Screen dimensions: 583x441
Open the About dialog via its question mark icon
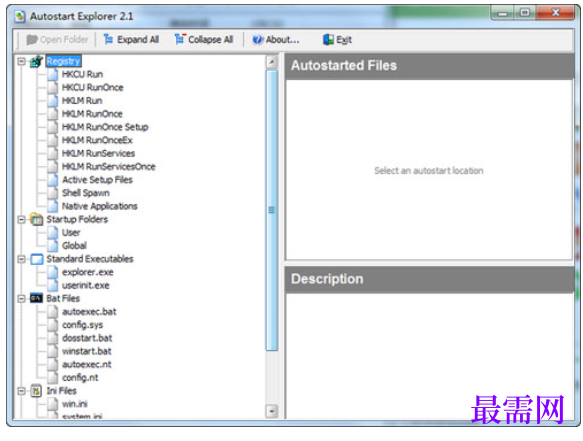click(x=257, y=39)
